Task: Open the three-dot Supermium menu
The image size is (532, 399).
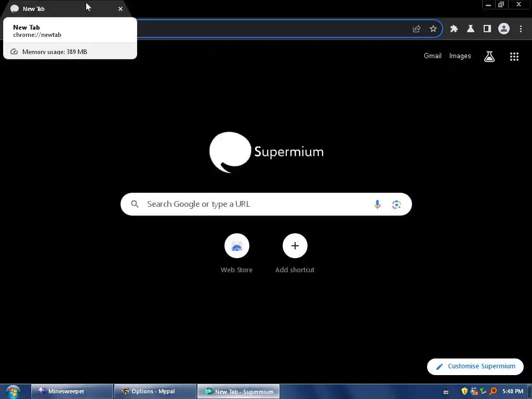Action: click(521, 29)
